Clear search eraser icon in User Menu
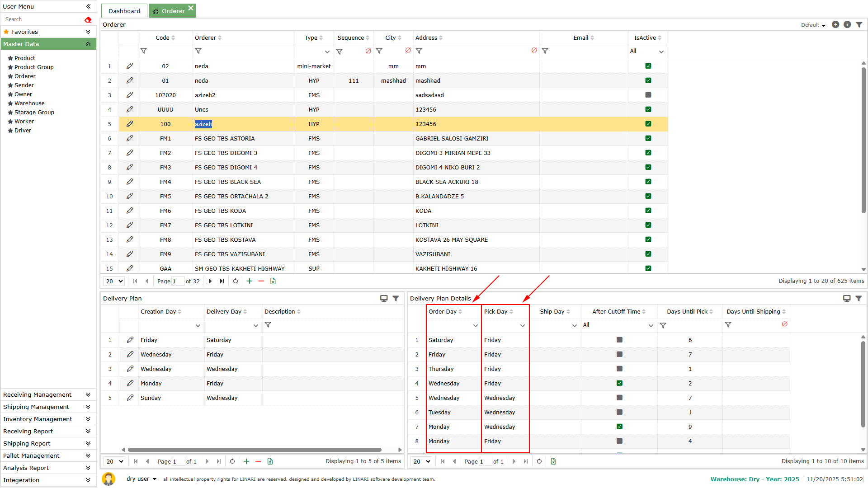868x488 pixels. (88, 19)
